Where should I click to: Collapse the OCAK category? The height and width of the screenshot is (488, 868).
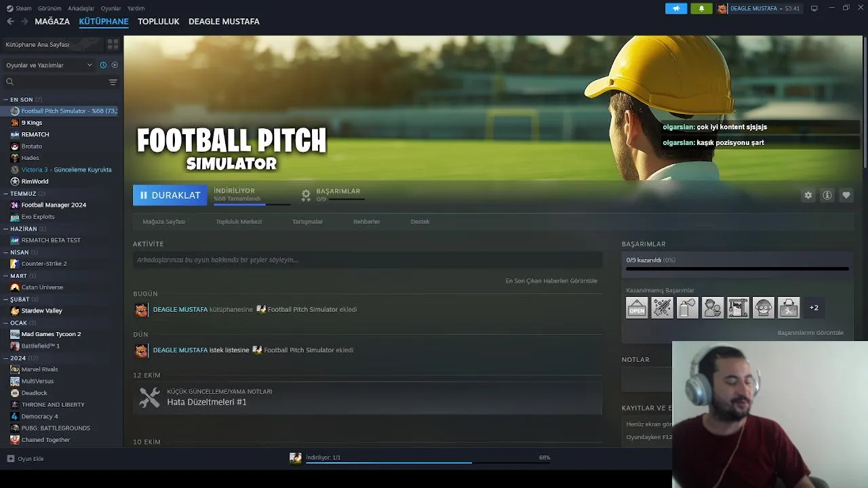coord(5,323)
